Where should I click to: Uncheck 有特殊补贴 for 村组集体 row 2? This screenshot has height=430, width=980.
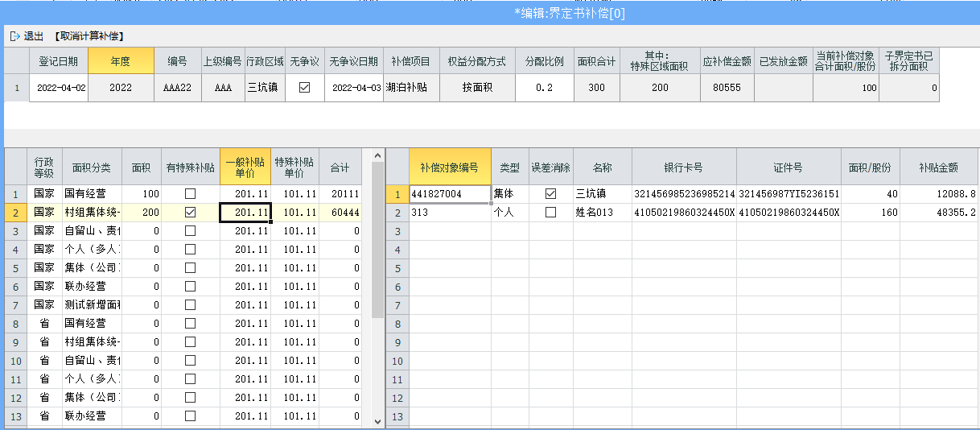tap(190, 213)
